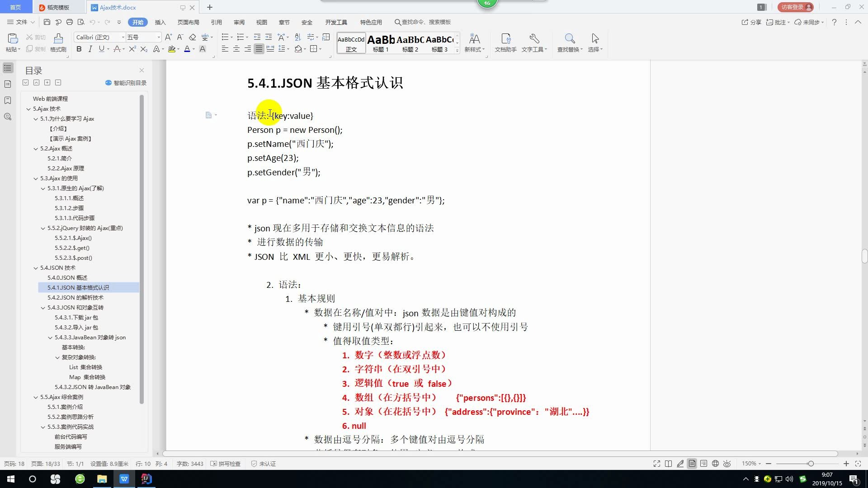Switch to web layout globe icon in status bar
The height and width of the screenshot is (488, 868).
pyautogui.click(x=716, y=464)
